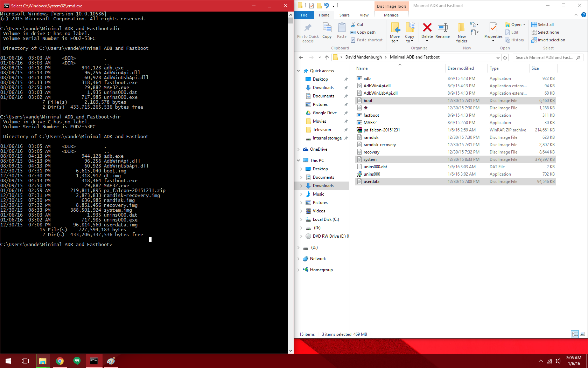Click David Vandenburgh in address path
This screenshot has width=588, height=368.
click(363, 57)
